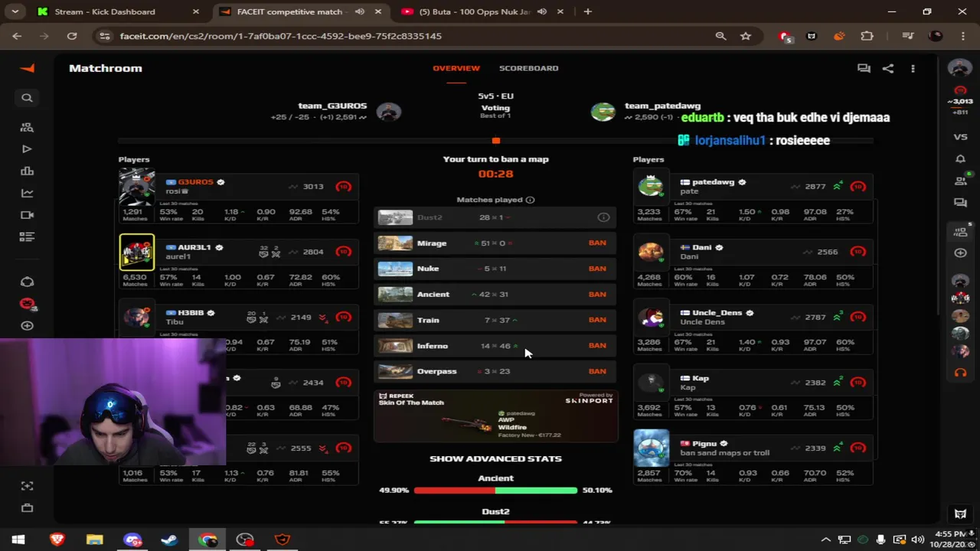Open Uncle_Dens player profile name
This screenshot has height=551, width=980.
coord(717,313)
